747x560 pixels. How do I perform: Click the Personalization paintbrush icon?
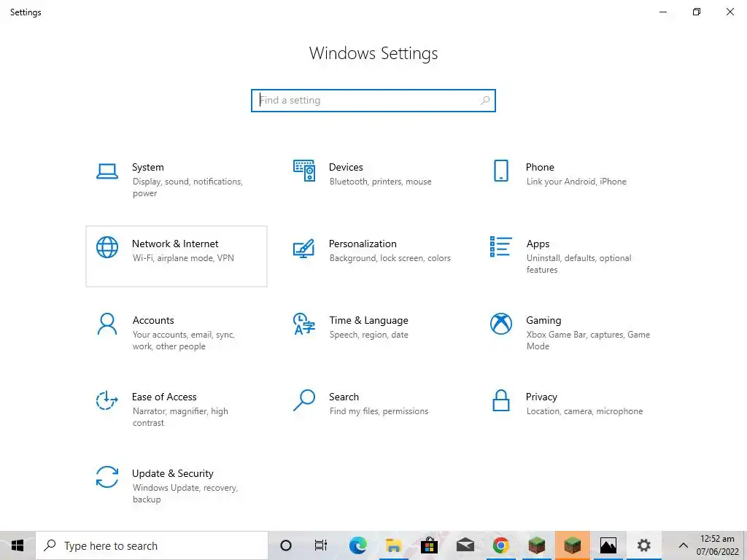(x=304, y=248)
